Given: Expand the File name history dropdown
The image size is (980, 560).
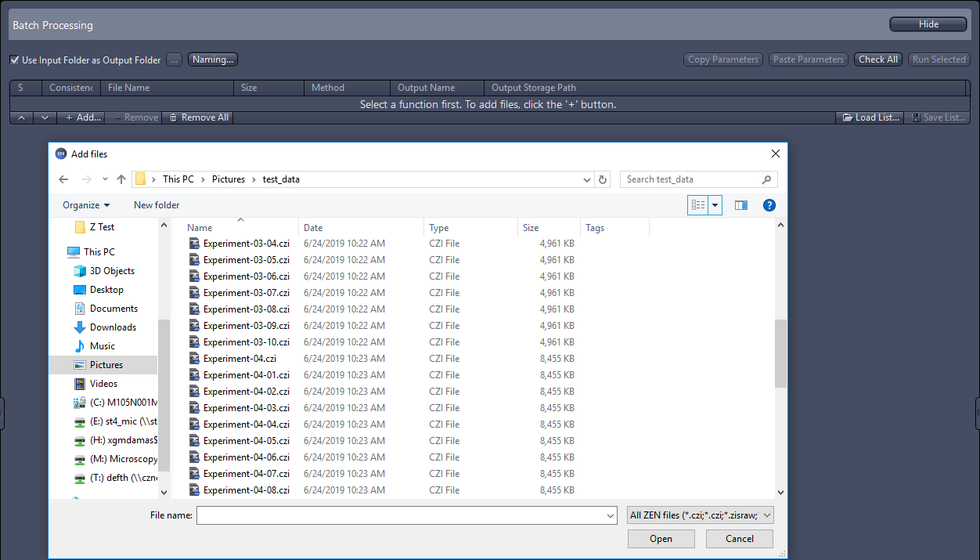Looking at the screenshot, I should (611, 515).
